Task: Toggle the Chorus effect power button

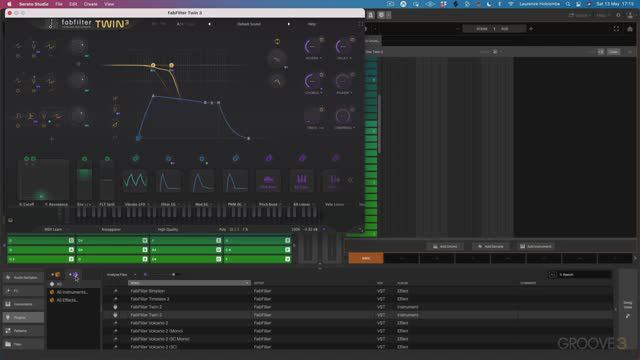Action: [322, 75]
